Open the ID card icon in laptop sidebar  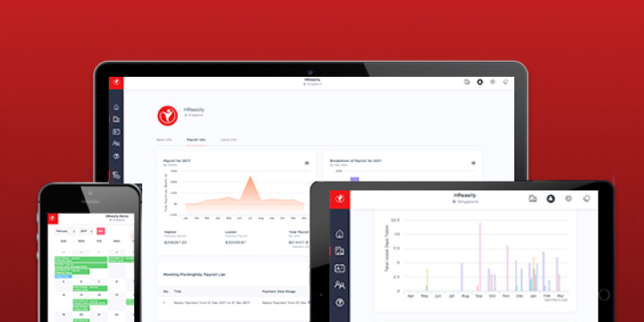point(116,131)
